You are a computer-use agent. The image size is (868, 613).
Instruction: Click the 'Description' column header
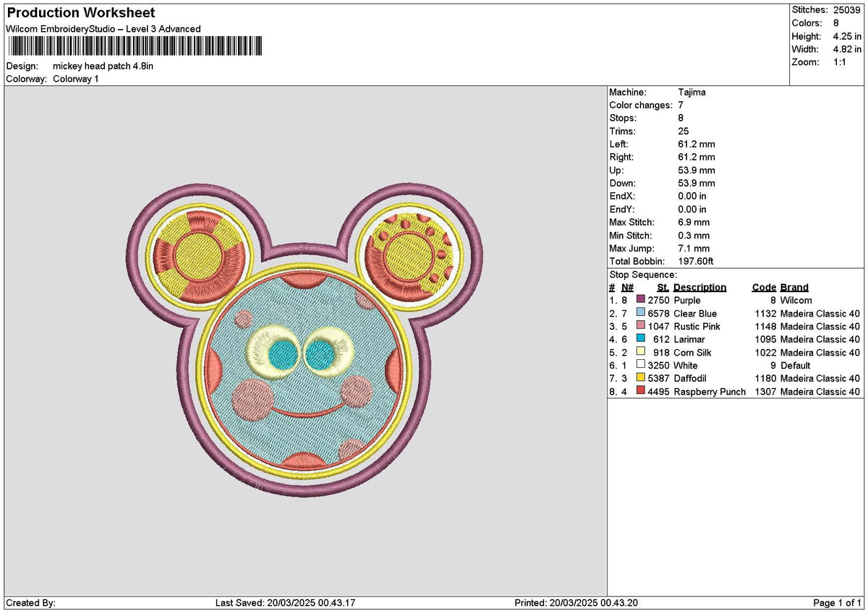coord(700,287)
